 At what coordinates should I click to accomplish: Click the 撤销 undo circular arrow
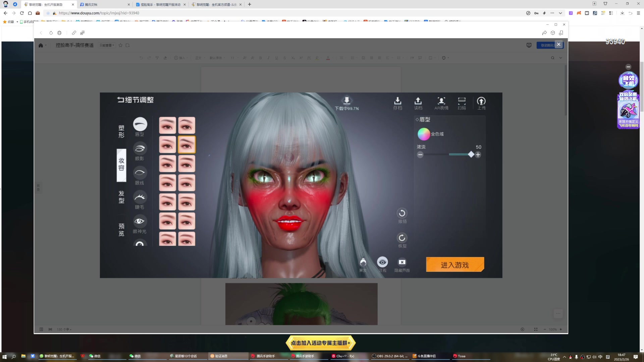click(x=402, y=213)
